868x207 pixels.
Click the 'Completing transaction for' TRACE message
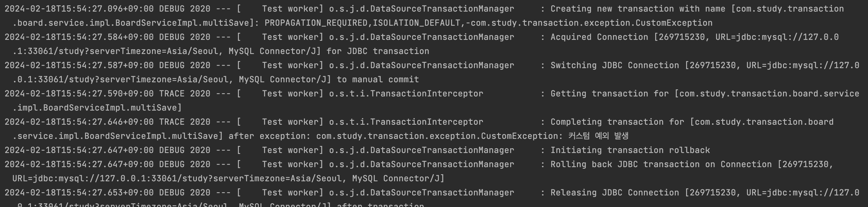point(617,122)
